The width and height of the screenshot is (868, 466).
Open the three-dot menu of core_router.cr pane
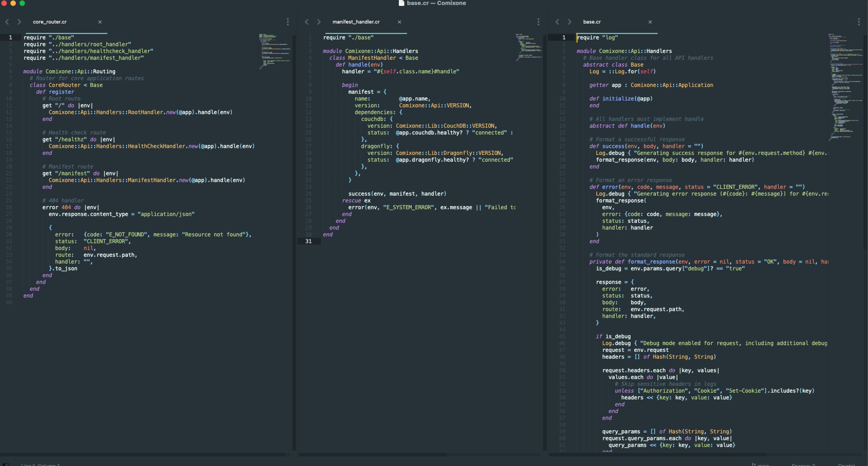click(287, 22)
